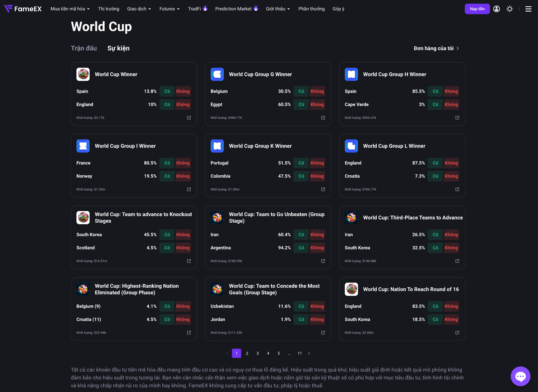Open the user account profile icon
538x392 pixels.
496,9
